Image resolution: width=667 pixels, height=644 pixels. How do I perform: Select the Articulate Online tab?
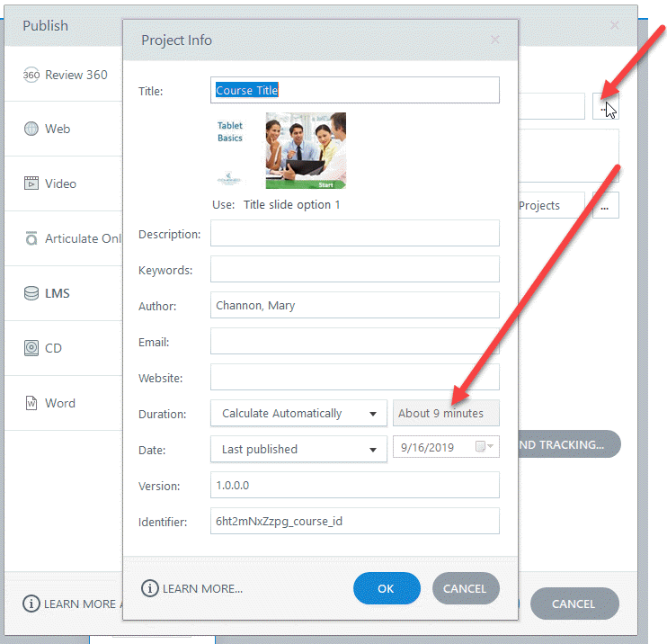click(64, 238)
